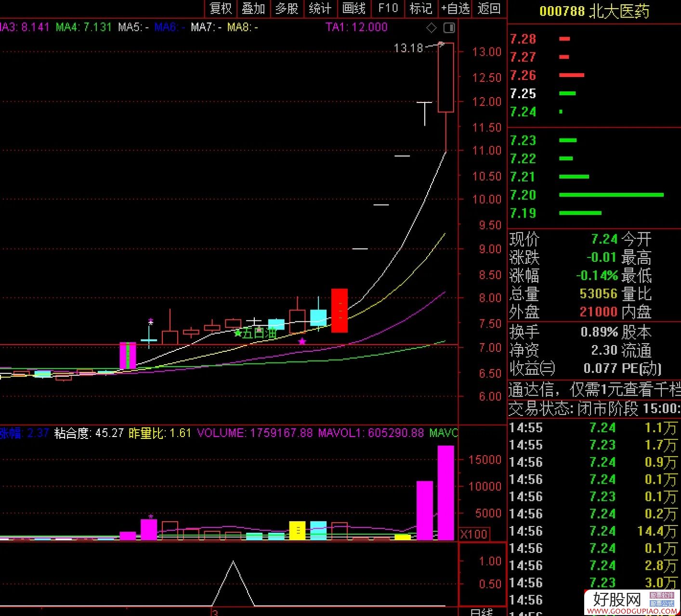Click the buy price 7.23 row

pyautogui.click(x=594, y=141)
